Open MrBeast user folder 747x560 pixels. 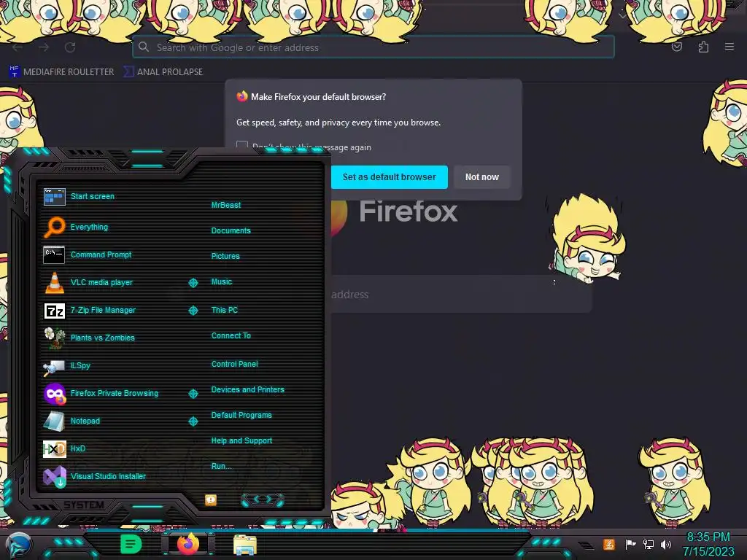click(x=226, y=205)
